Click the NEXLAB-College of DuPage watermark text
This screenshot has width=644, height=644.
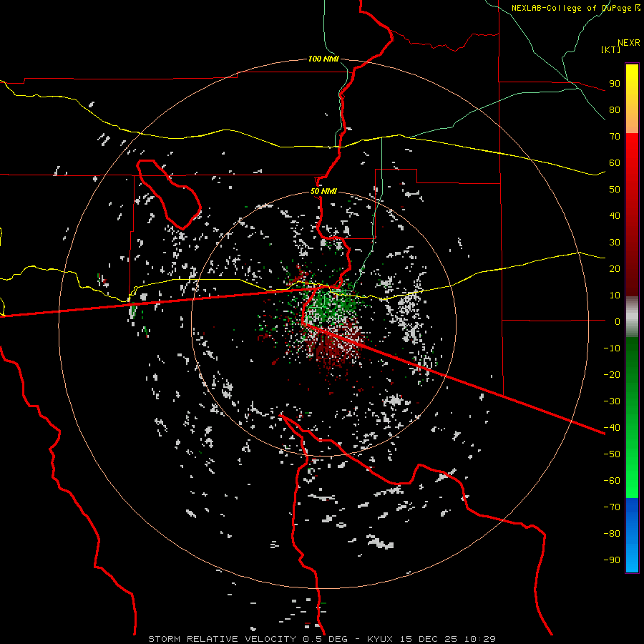[x=575, y=8]
